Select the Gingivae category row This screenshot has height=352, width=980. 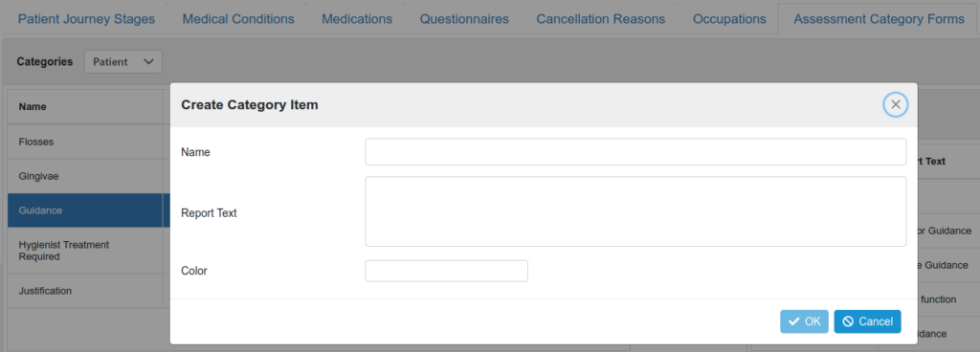point(85,176)
